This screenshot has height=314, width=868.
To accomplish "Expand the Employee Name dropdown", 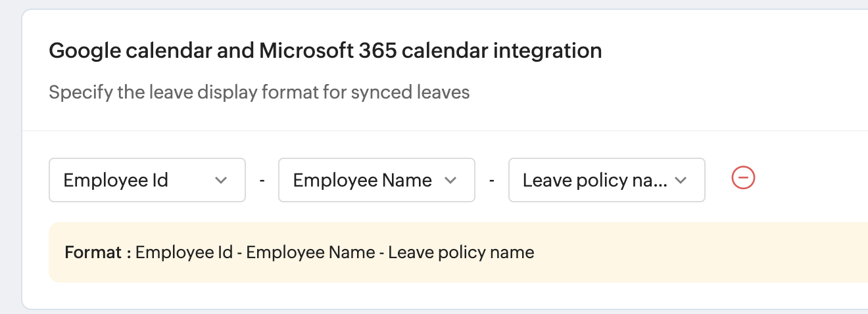I will 376,180.
